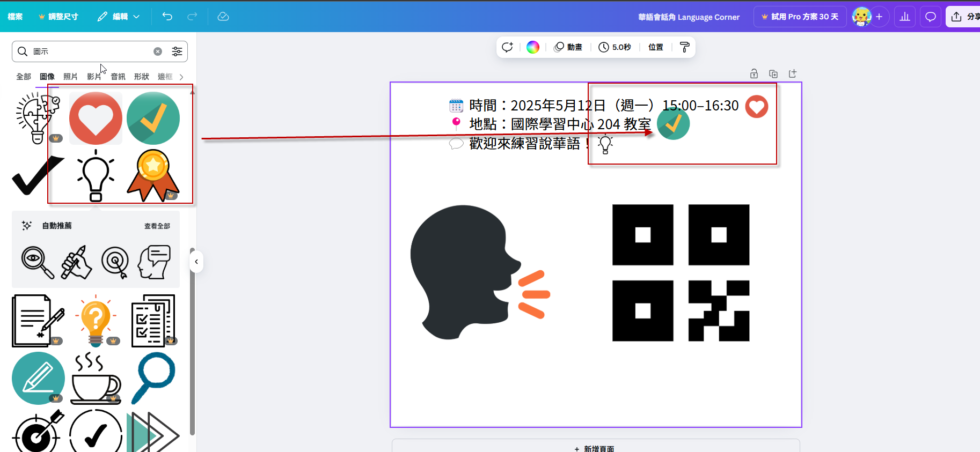Image resolution: width=980 pixels, height=452 pixels.
Task: Insert the hand holding pen icon
Action: click(76, 262)
